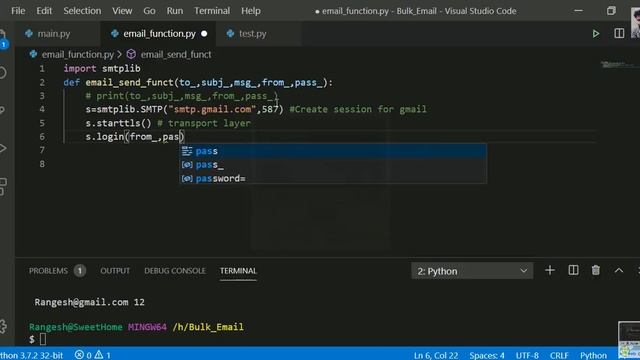This screenshot has width=640, height=360.
Task: Choose 'pass_' variable suggestion
Action: 333,165
